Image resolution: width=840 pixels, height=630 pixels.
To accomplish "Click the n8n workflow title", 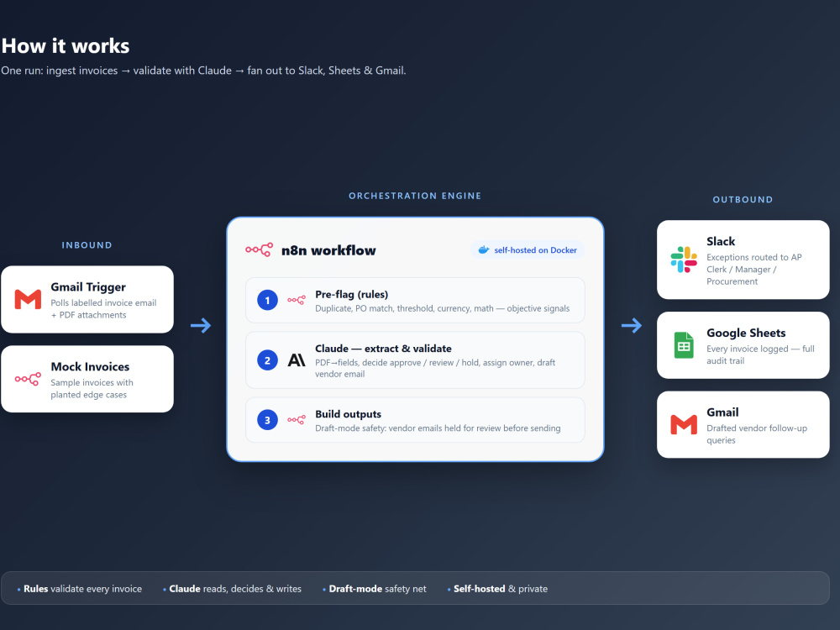I will click(x=328, y=250).
